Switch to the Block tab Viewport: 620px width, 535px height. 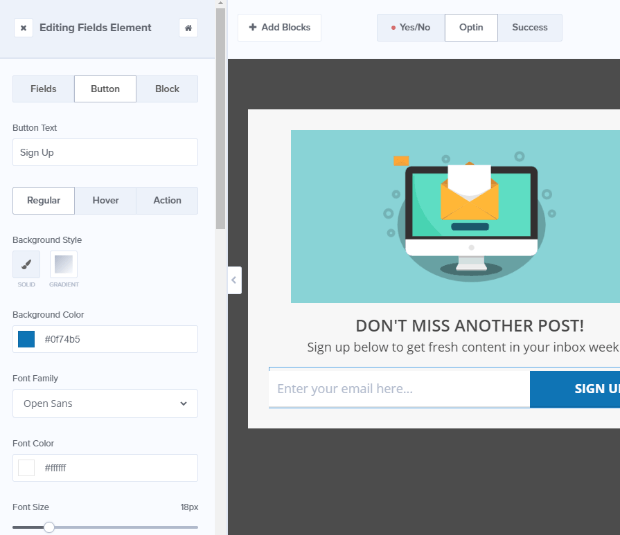167,89
